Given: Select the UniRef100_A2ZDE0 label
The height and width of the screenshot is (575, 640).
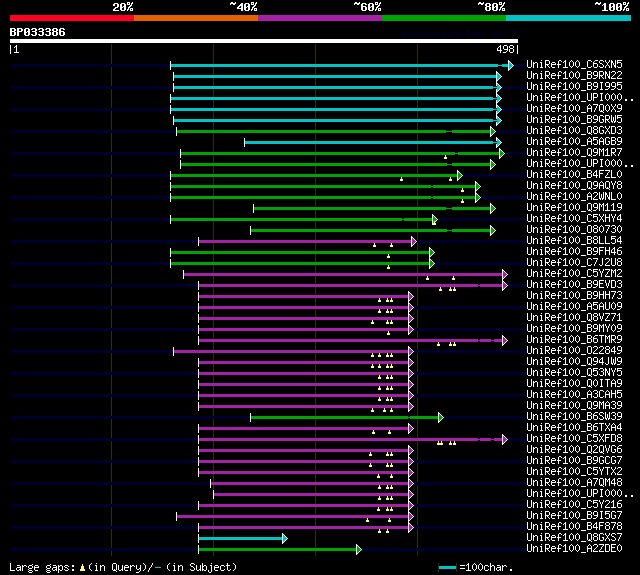Looking at the screenshot, I should (574, 549).
